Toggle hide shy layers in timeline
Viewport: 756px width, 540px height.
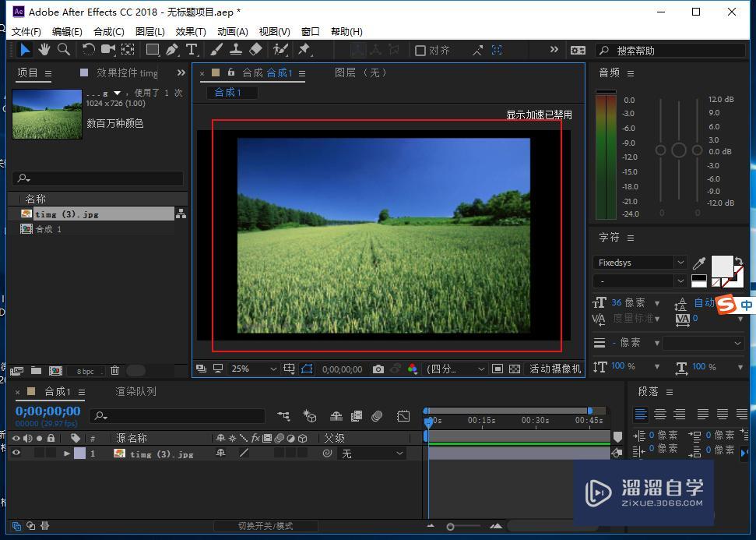pos(336,416)
